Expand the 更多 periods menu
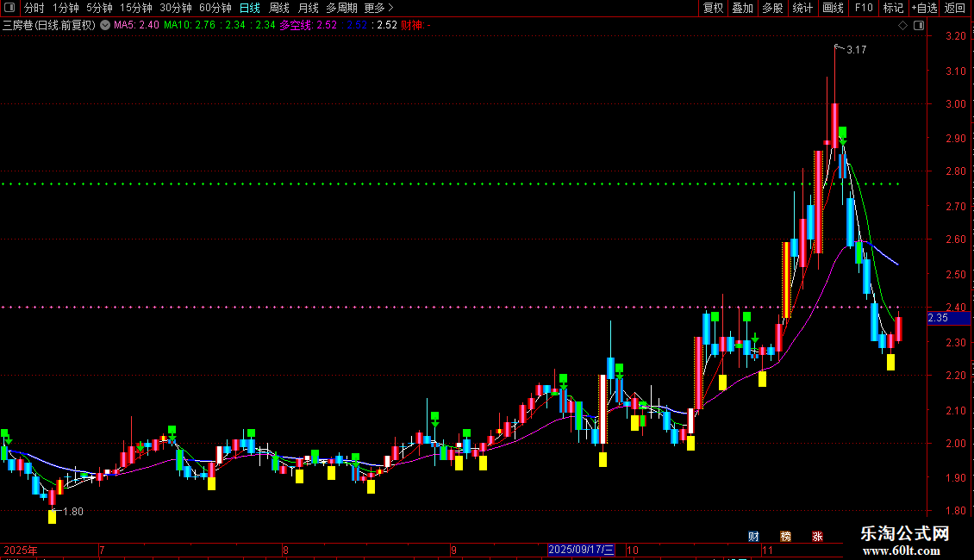The height and width of the screenshot is (560, 974). point(378,8)
